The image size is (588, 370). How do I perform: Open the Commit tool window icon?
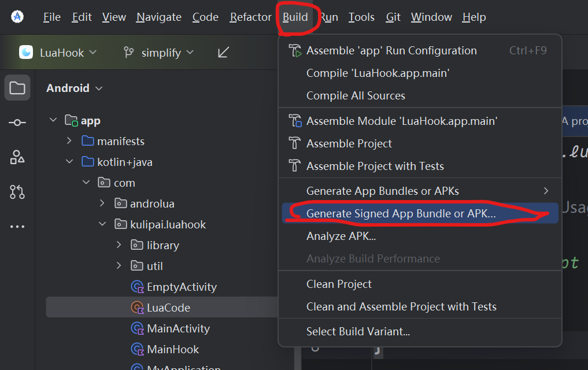17,123
